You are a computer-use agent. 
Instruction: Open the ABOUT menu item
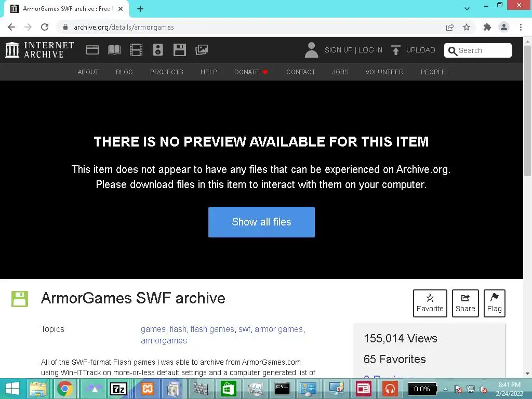88,72
